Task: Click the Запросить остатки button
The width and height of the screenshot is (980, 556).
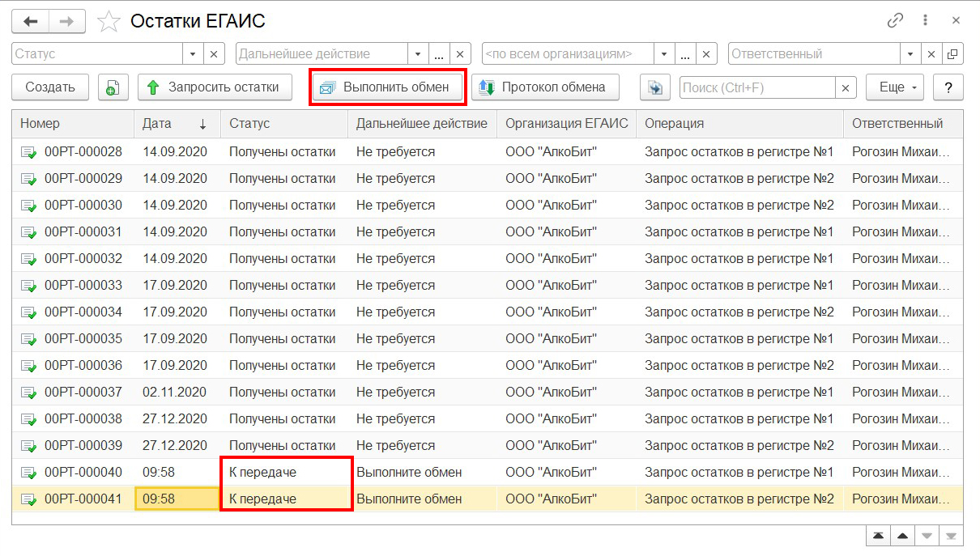Action: tap(215, 87)
